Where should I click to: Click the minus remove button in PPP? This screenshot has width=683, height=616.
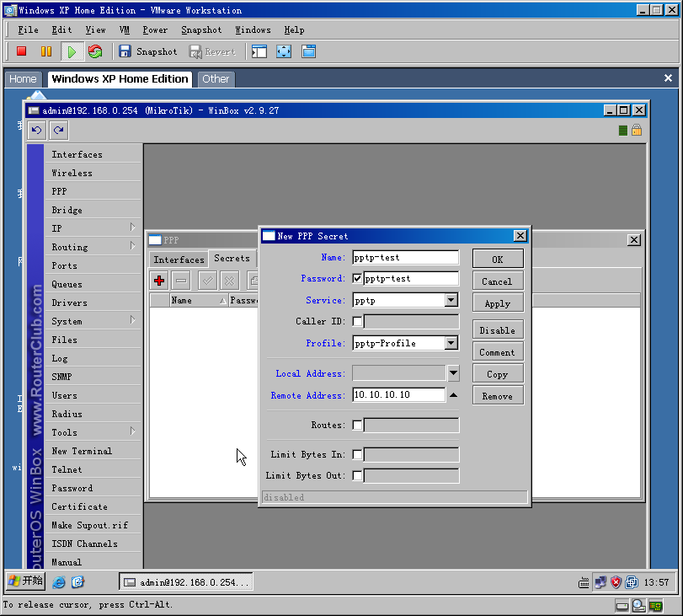point(181,281)
